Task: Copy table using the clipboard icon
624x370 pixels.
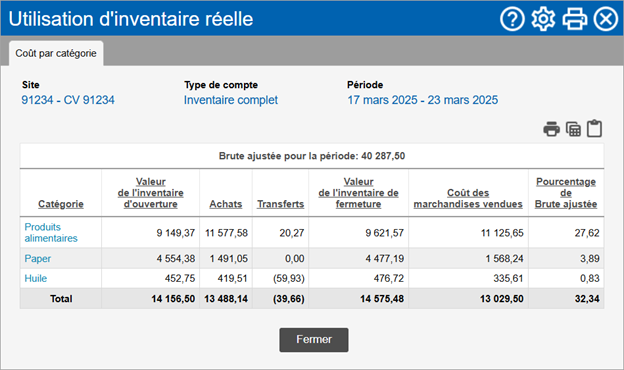Action: pos(595,129)
